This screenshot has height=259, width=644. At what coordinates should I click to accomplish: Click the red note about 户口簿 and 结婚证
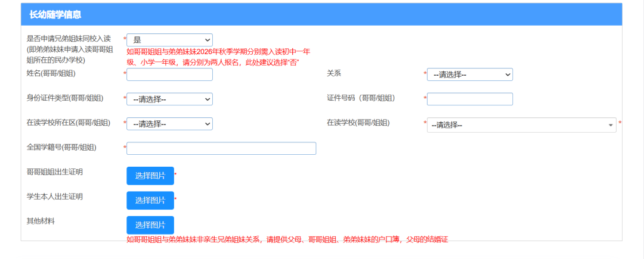pyautogui.click(x=287, y=239)
